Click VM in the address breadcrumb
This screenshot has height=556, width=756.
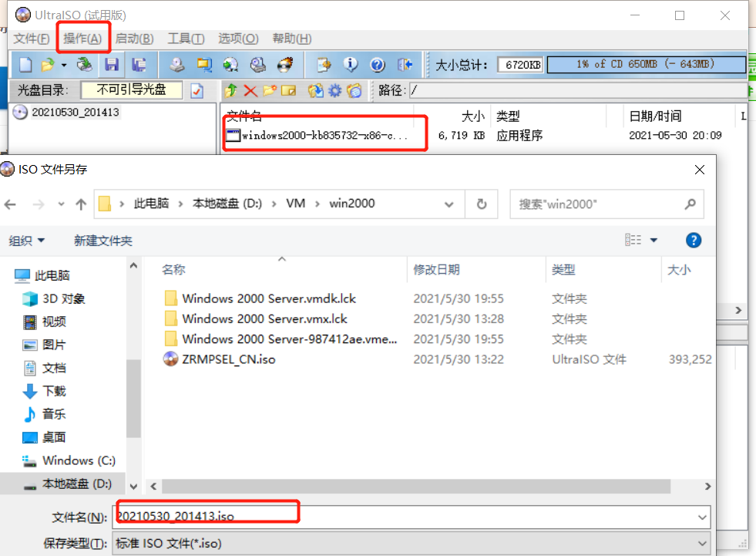296,204
